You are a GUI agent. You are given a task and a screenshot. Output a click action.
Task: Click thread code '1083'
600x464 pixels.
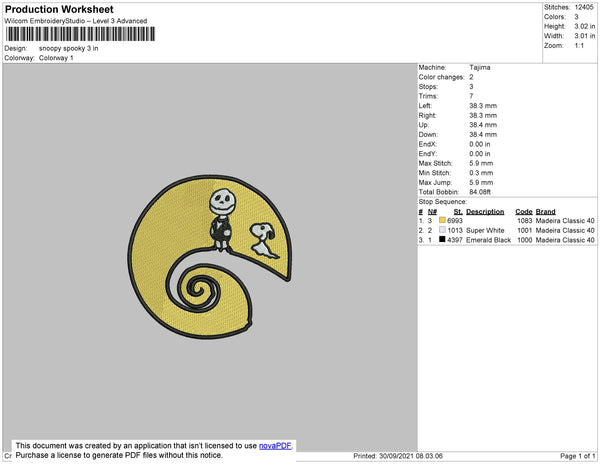(x=525, y=221)
